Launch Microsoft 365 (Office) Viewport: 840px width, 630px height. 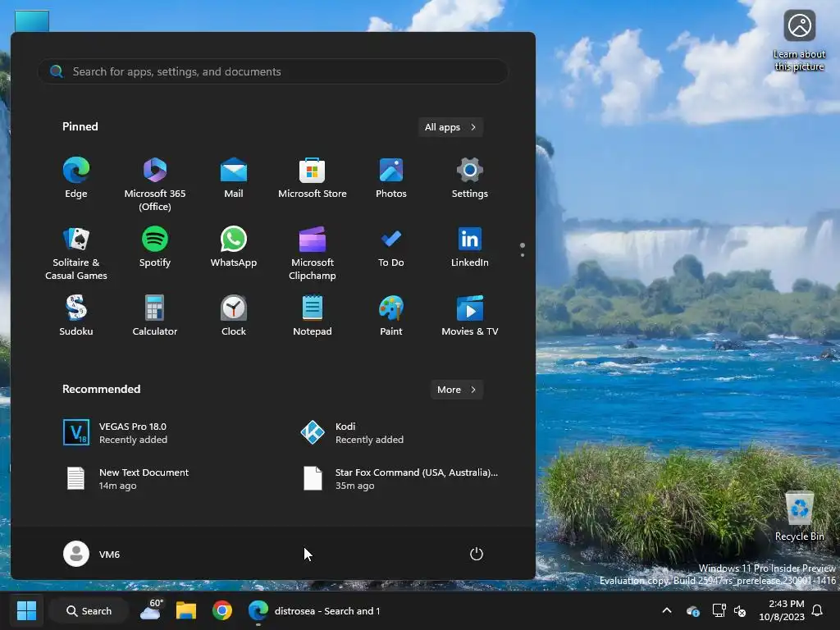point(155,184)
